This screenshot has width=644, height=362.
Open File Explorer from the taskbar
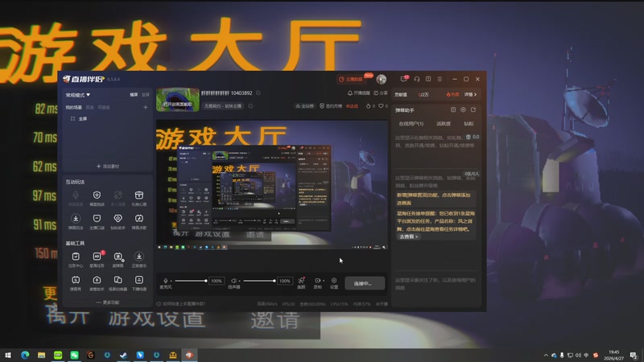(42, 355)
